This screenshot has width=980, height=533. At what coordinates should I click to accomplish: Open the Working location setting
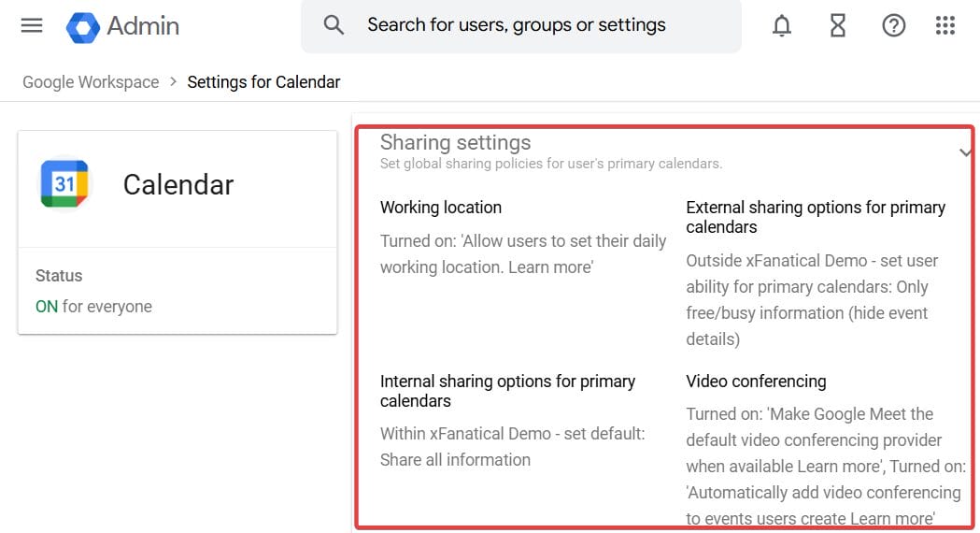(441, 208)
